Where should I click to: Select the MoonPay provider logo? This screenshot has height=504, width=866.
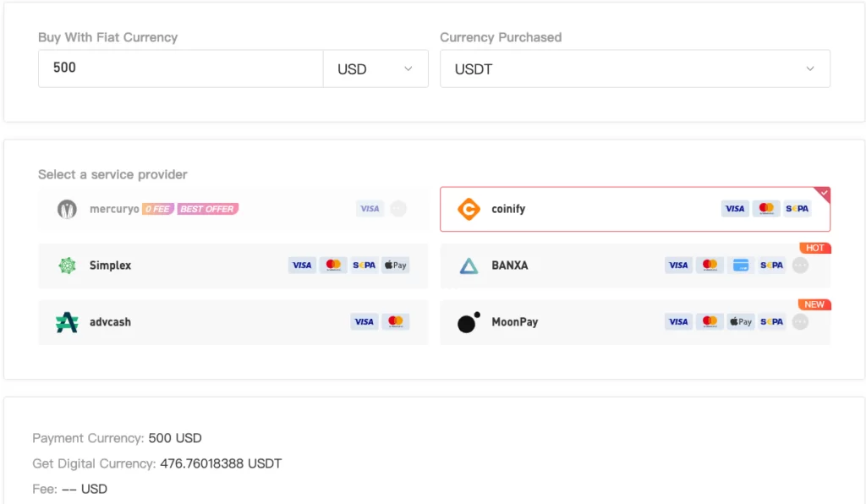[468, 321]
